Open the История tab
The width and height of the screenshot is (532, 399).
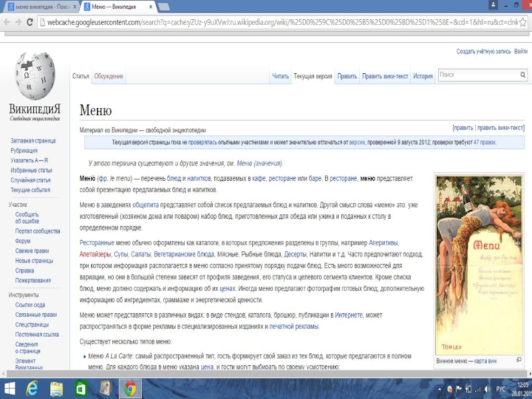coord(423,76)
